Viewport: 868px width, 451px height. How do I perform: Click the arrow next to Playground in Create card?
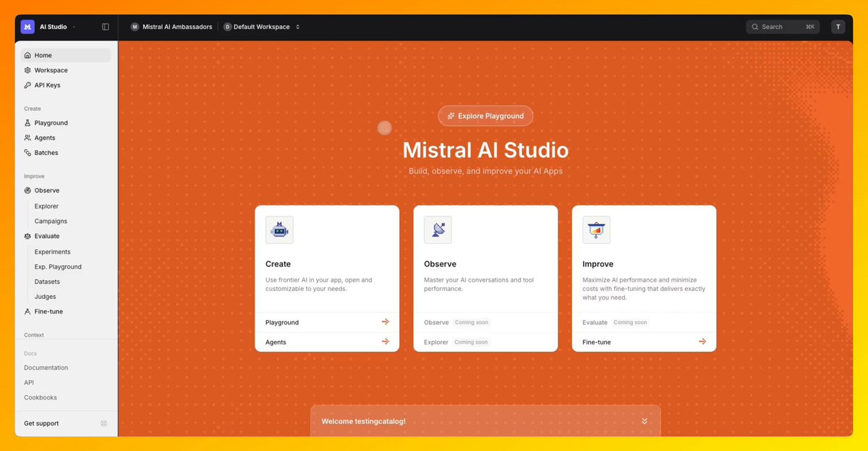[x=386, y=322]
